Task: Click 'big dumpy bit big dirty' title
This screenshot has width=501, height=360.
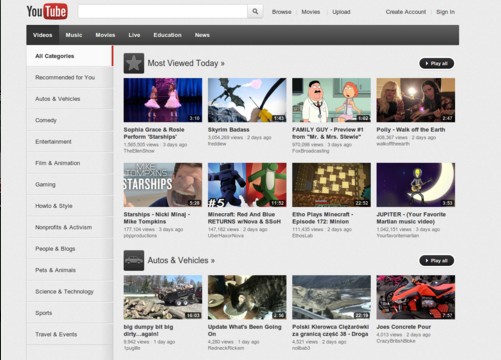Action: (x=148, y=330)
